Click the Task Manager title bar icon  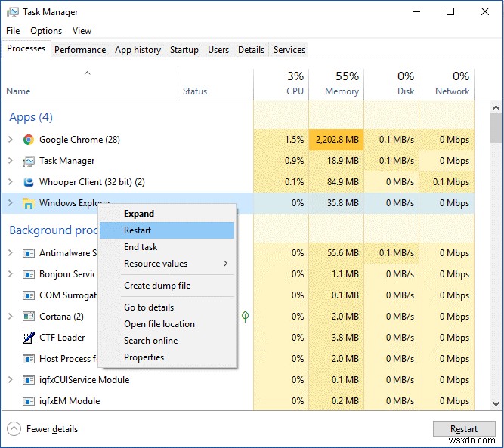(x=13, y=12)
